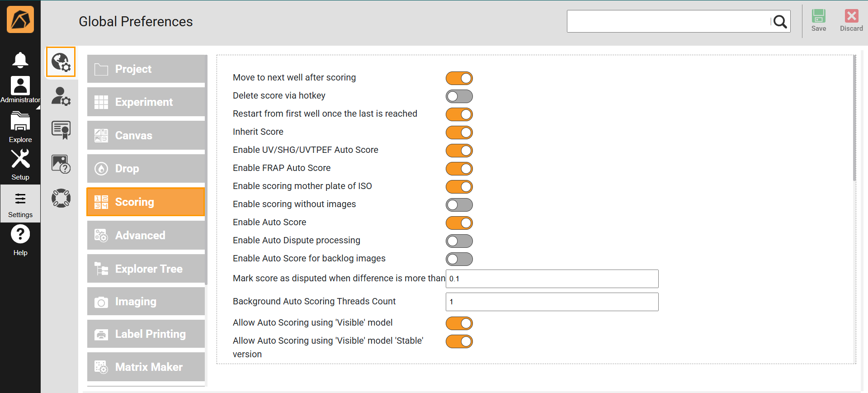Open the Explorer Tree preferences tab
Image resolution: width=868 pixels, height=393 pixels.
click(x=146, y=269)
